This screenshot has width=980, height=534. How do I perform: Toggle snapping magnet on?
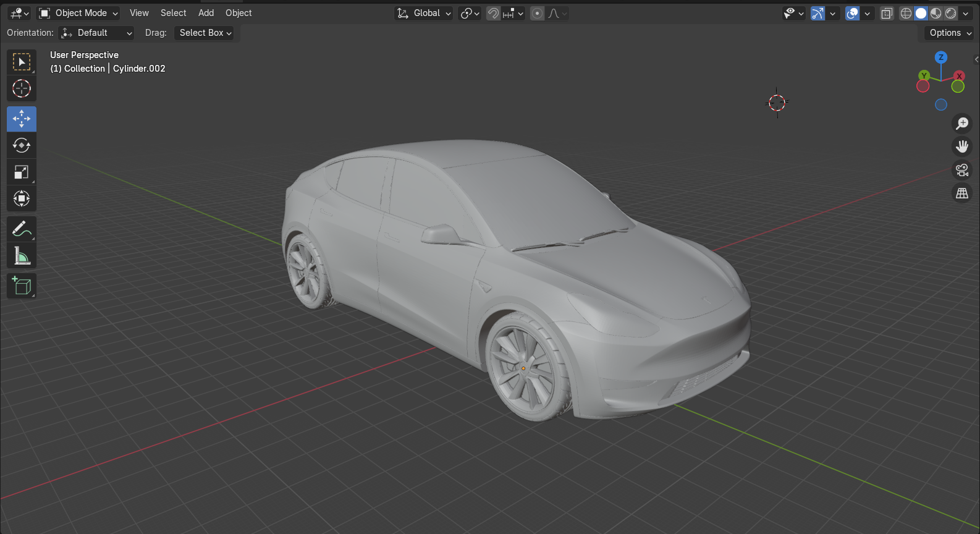(x=493, y=13)
